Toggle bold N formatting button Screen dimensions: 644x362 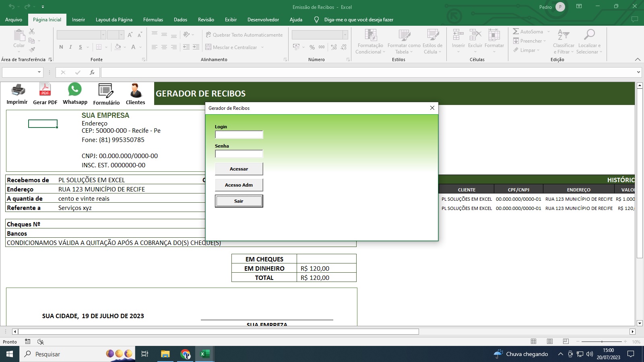click(61, 47)
